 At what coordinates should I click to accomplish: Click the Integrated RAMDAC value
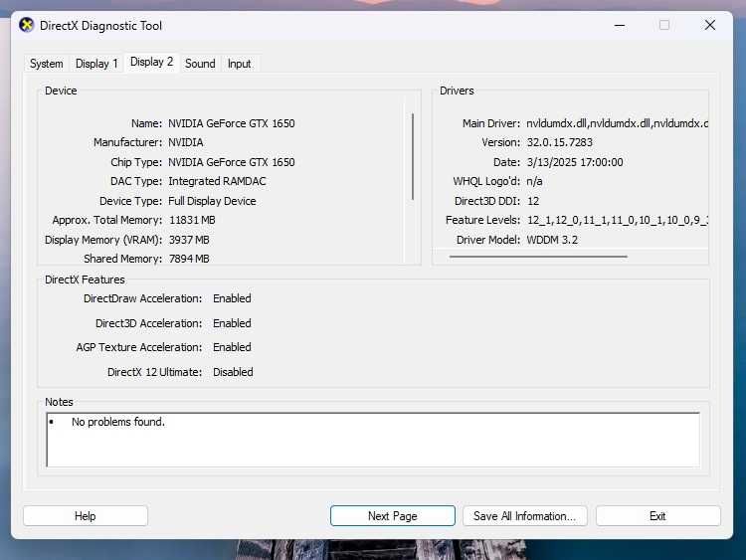[217, 181]
